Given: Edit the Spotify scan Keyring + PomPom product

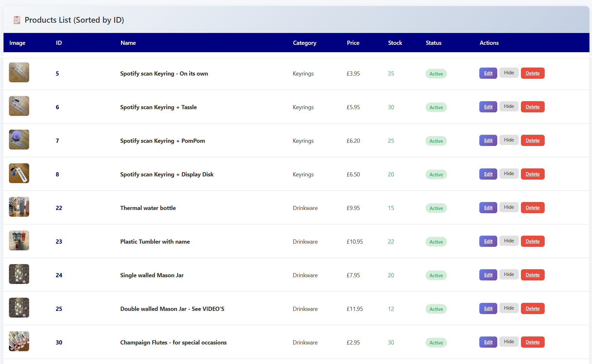Looking at the screenshot, I should 488,141.
